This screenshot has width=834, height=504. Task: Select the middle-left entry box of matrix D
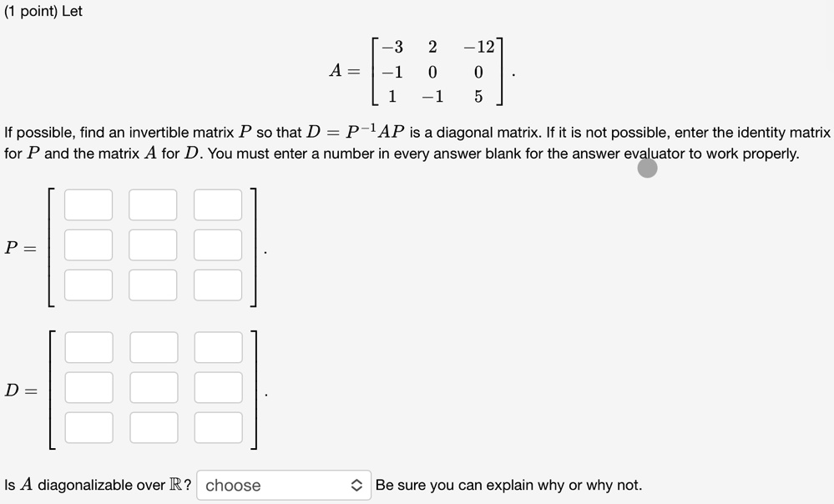[x=88, y=387]
